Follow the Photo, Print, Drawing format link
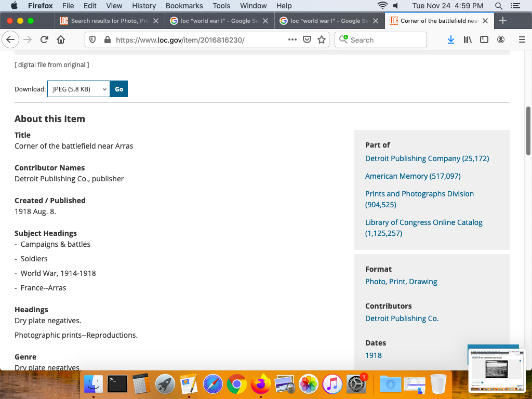This screenshot has width=532, height=399. [401, 282]
